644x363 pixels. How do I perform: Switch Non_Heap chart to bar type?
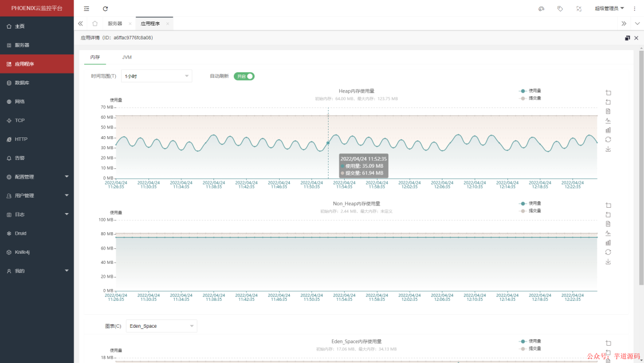pos(608,243)
